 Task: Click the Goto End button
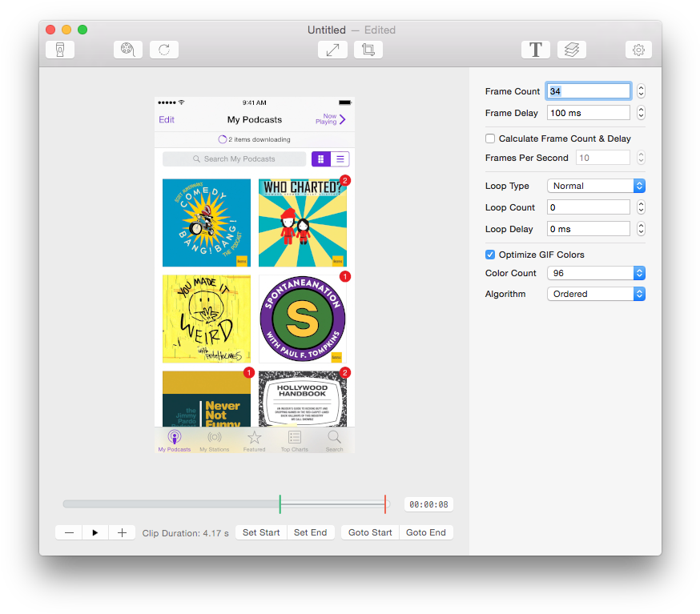click(425, 532)
